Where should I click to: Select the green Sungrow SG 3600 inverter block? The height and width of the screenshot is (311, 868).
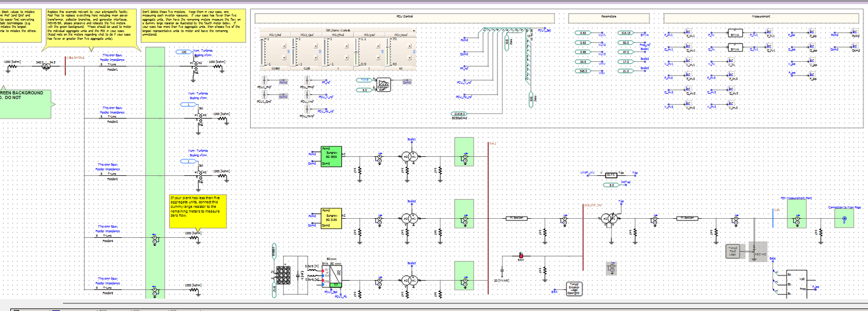[x=331, y=156]
